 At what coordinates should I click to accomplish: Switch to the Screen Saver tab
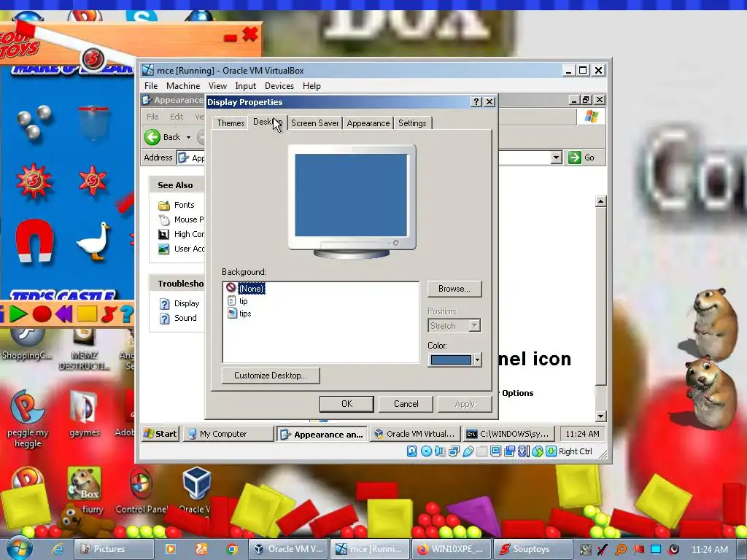point(315,122)
